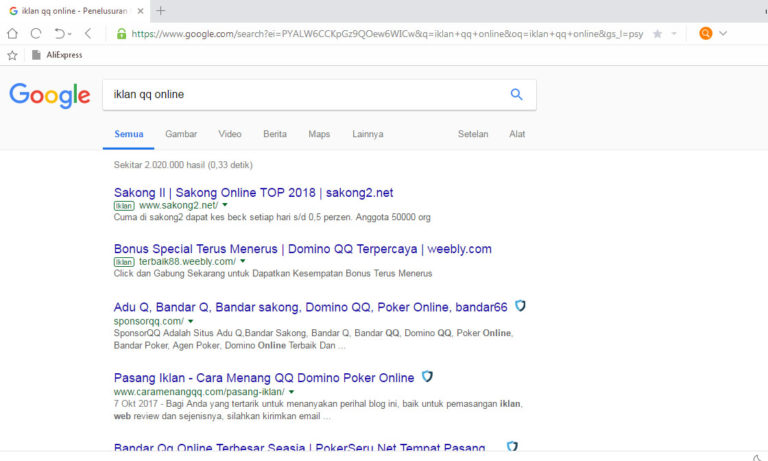Open a new browser tab
Viewport: 768px width, 461px height.
[x=161, y=10]
